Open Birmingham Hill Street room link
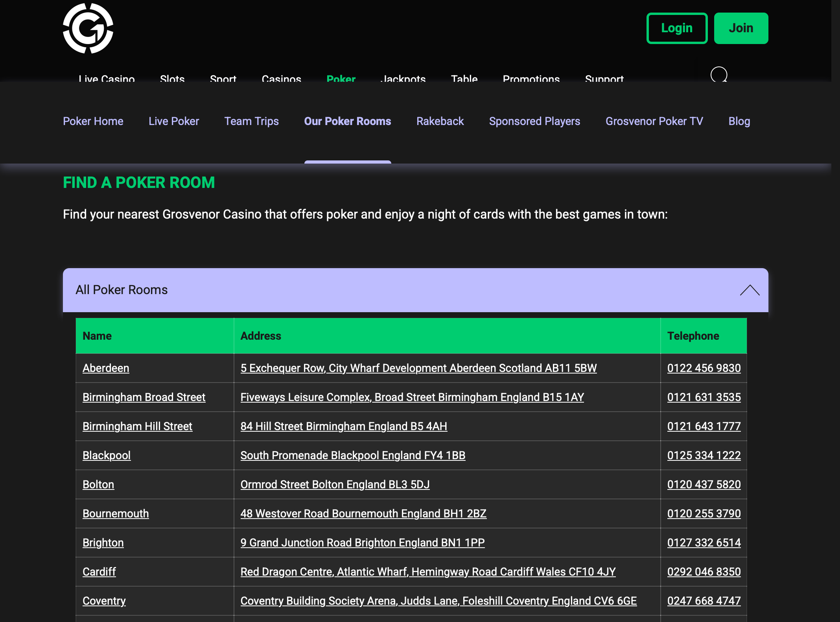 point(137,426)
